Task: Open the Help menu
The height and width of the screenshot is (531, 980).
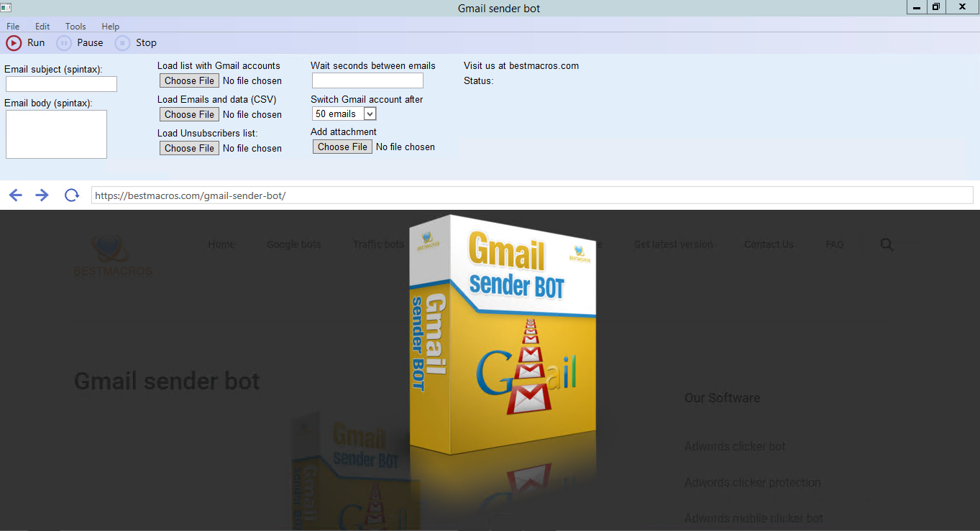Action: coord(110,27)
